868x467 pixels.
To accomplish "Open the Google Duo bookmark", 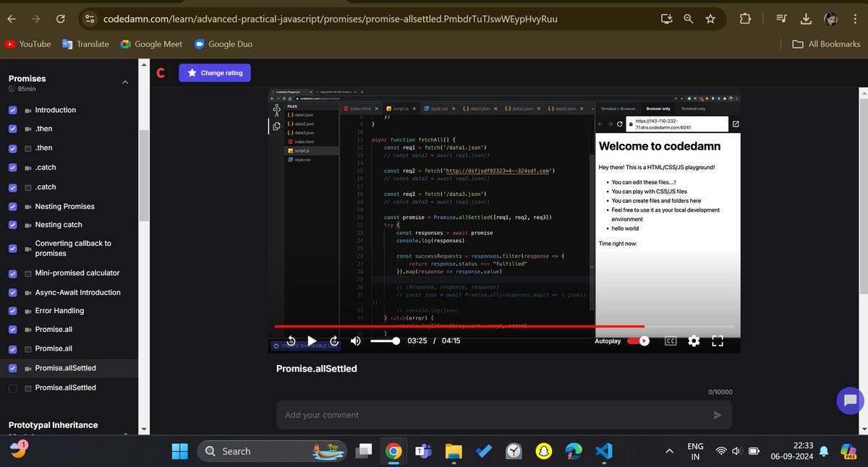I will (223, 44).
